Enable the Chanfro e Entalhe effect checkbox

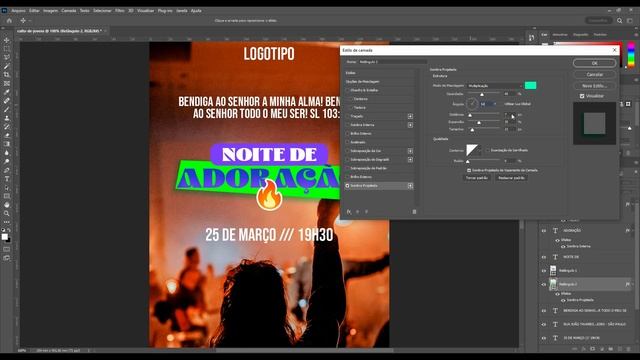tap(348, 90)
